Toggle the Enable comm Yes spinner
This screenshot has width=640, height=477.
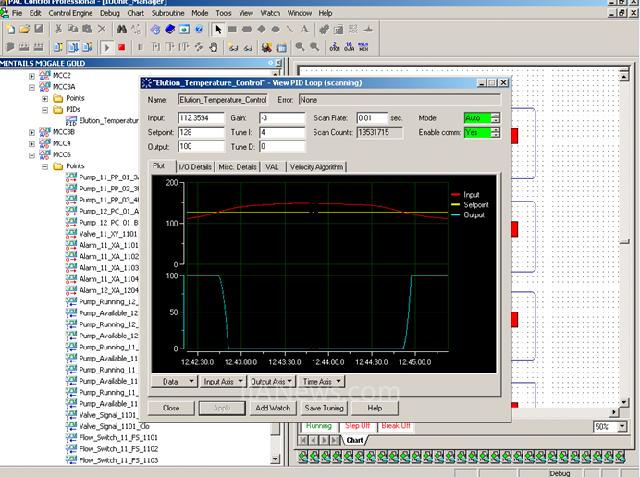[496, 132]
